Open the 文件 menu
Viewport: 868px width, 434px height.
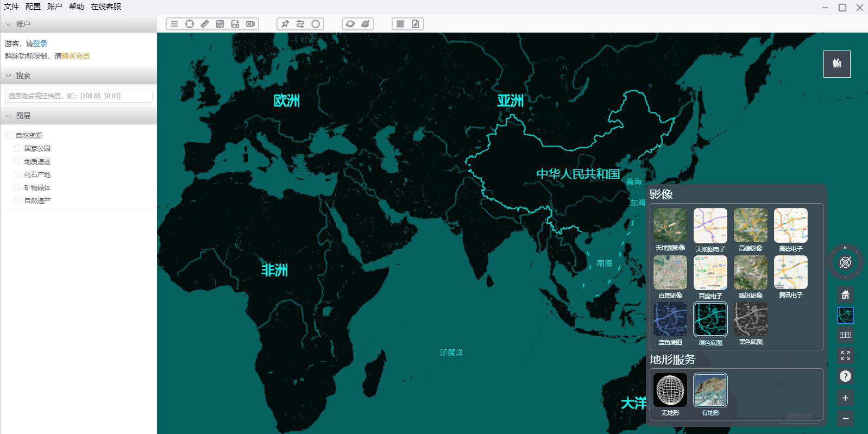(x=11, y=7)
